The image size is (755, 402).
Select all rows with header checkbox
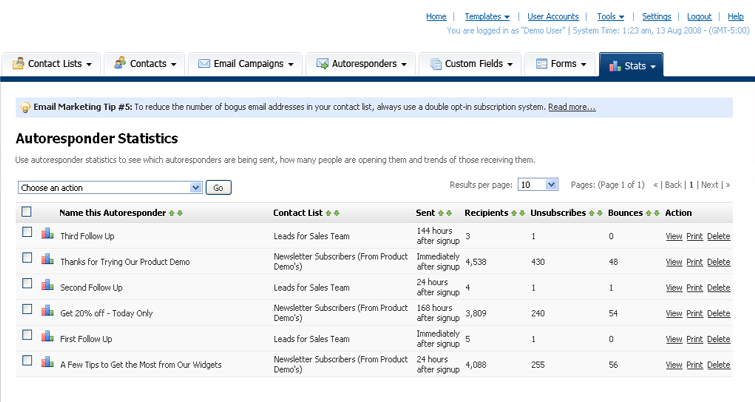pos(26,211)
